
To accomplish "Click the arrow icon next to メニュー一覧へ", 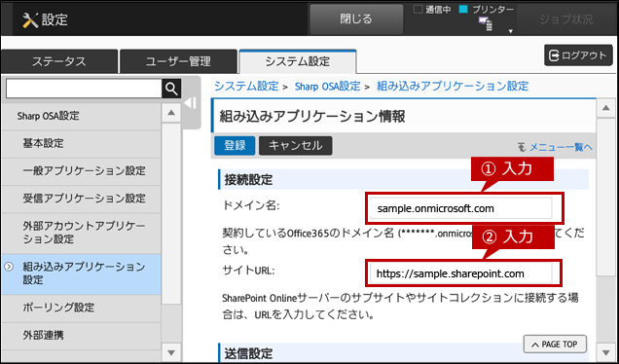I will [x=522, y=147].
